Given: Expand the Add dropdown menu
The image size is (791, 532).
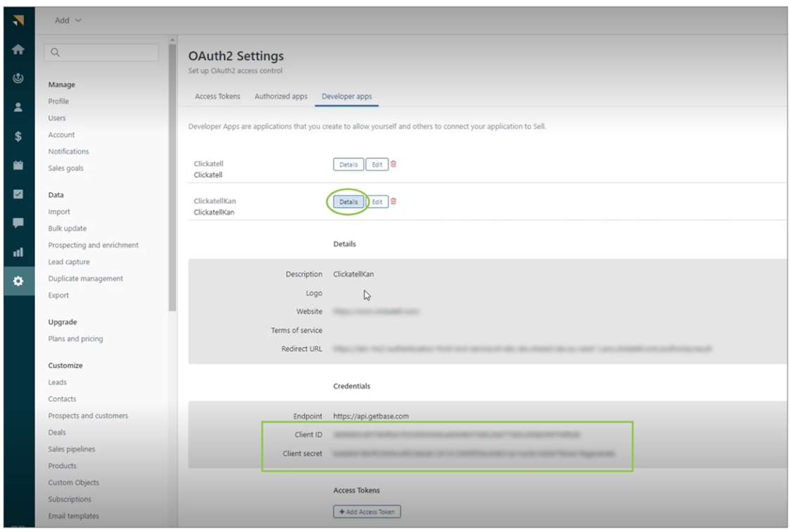Looking at the screenshot, I should (x=68, y=20).
